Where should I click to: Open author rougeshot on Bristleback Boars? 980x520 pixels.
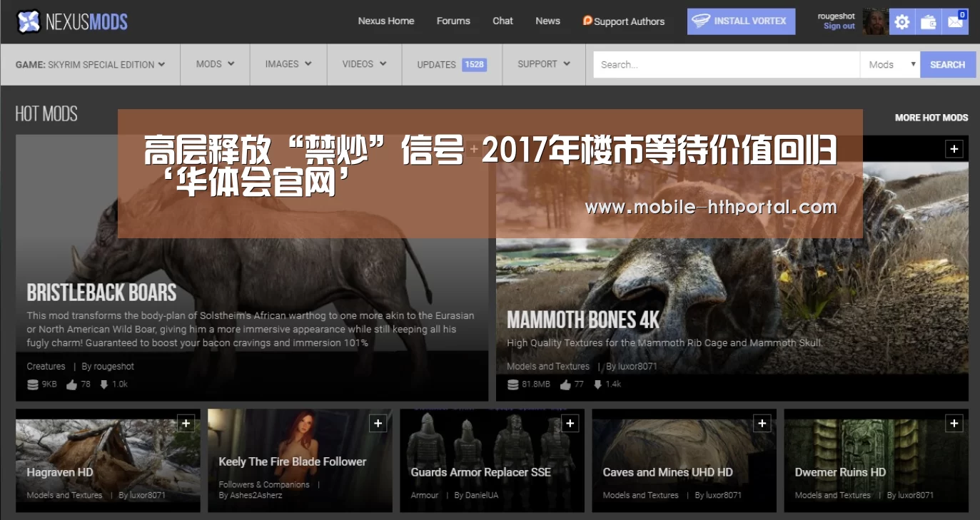click(108, 367)
